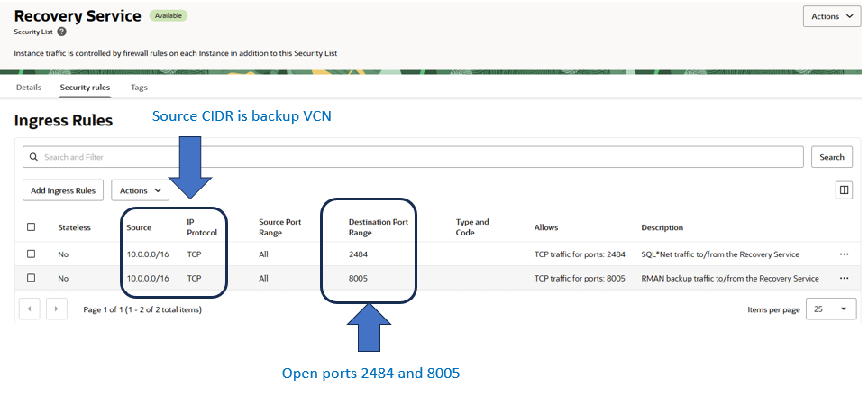Switch to the Details tab
This screenshot has width=868, height=397.
coord(29,88)
